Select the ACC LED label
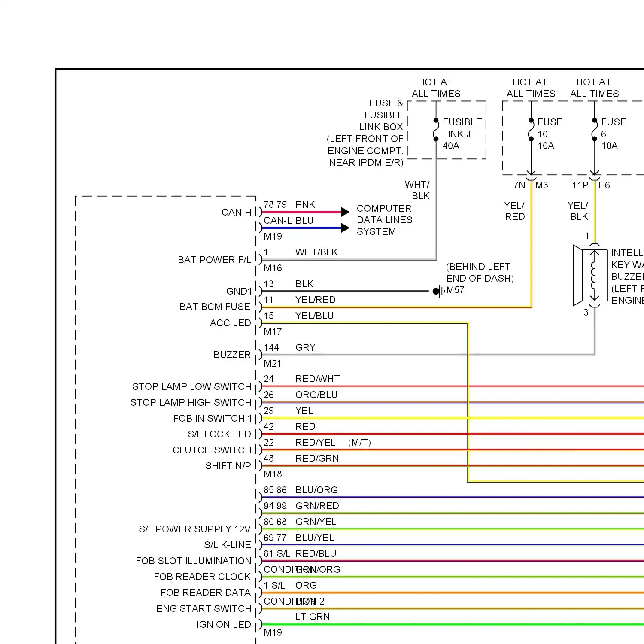644x644 pixels. coord(230,323)
